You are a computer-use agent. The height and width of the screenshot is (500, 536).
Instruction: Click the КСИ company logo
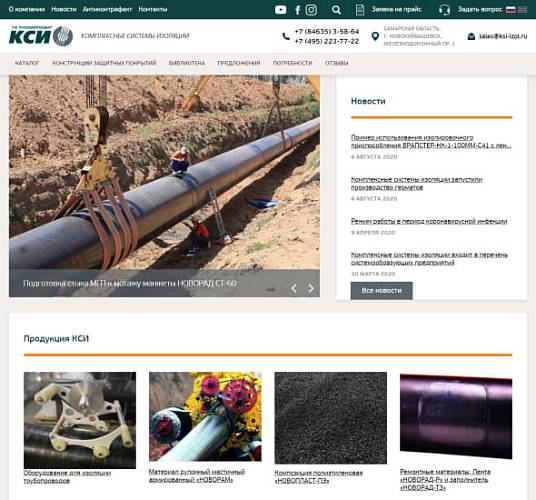(41, 36)
